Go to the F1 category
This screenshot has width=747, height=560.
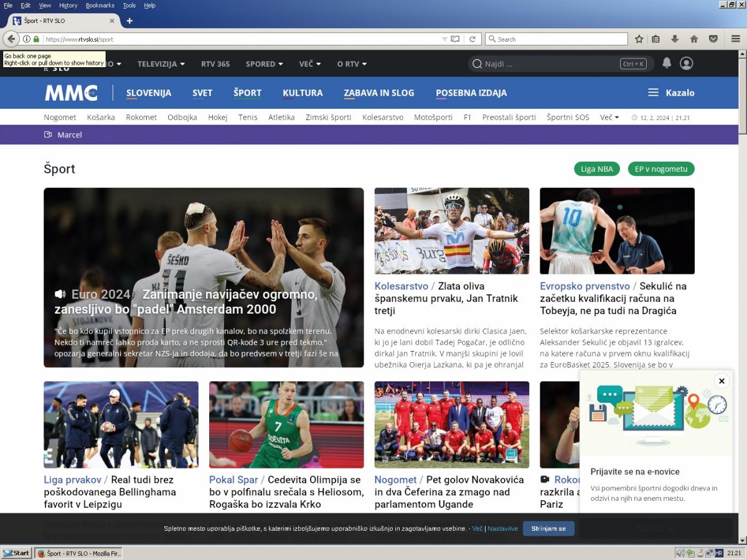[467, 117]
